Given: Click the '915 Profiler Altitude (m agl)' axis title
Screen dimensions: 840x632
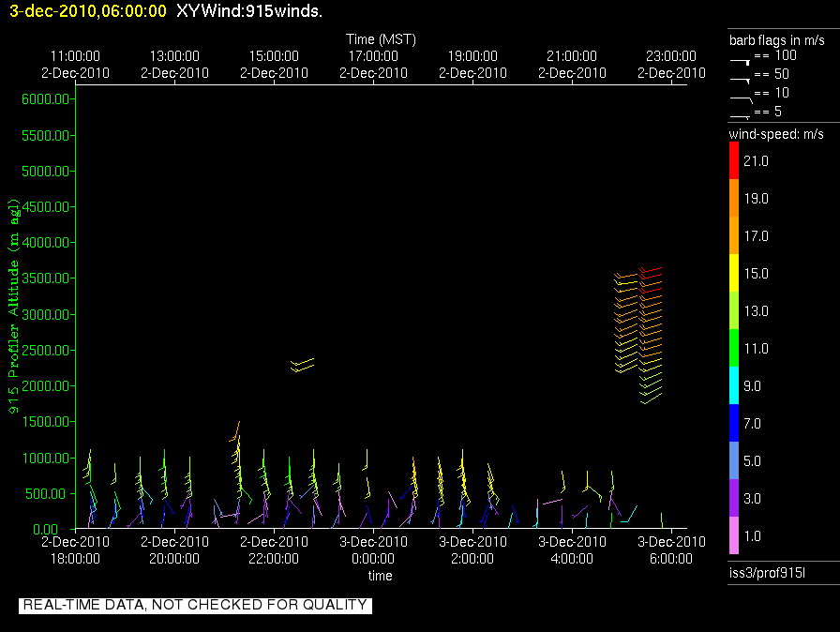Looking at the screenshot, I should coord(13,306).
